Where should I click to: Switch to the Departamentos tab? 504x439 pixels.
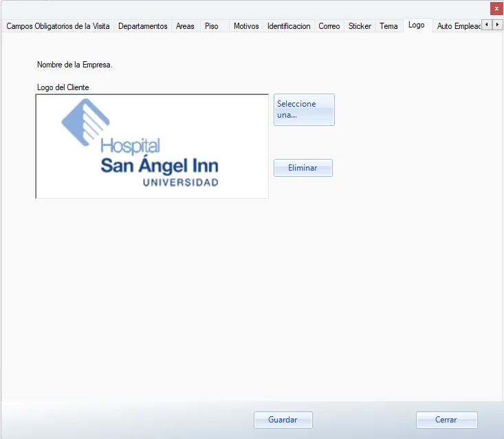[143, 26]
